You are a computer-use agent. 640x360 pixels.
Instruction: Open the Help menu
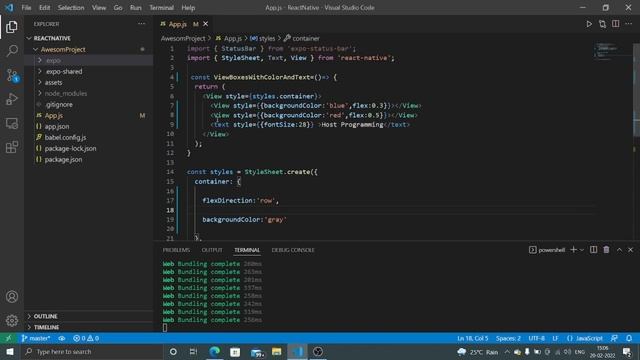[188, 8]
